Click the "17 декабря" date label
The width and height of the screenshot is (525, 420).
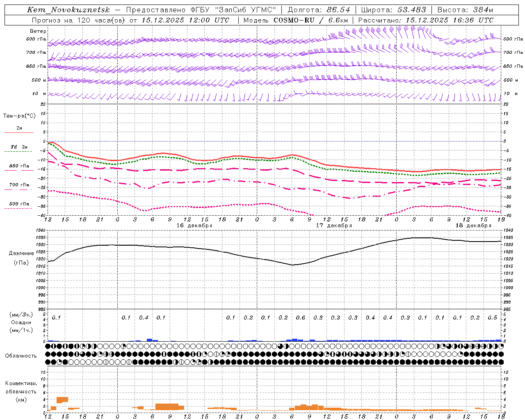point(334,226)
